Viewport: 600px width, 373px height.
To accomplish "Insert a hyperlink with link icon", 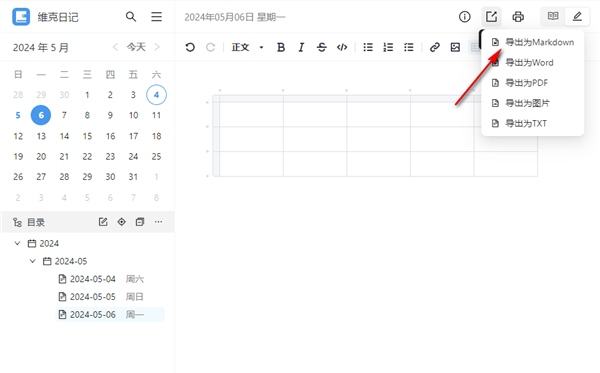I will [x=434, y=47].
